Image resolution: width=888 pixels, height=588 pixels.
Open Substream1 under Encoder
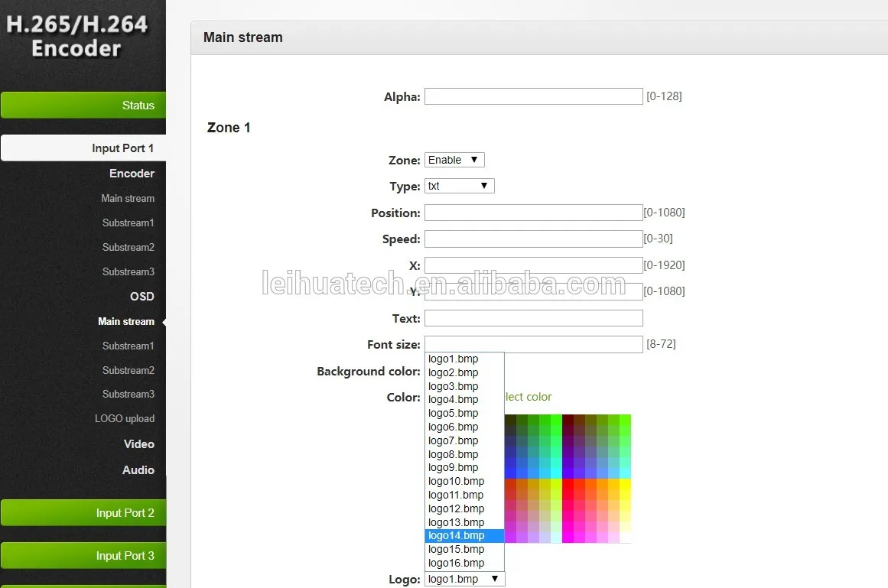point(128,223)
